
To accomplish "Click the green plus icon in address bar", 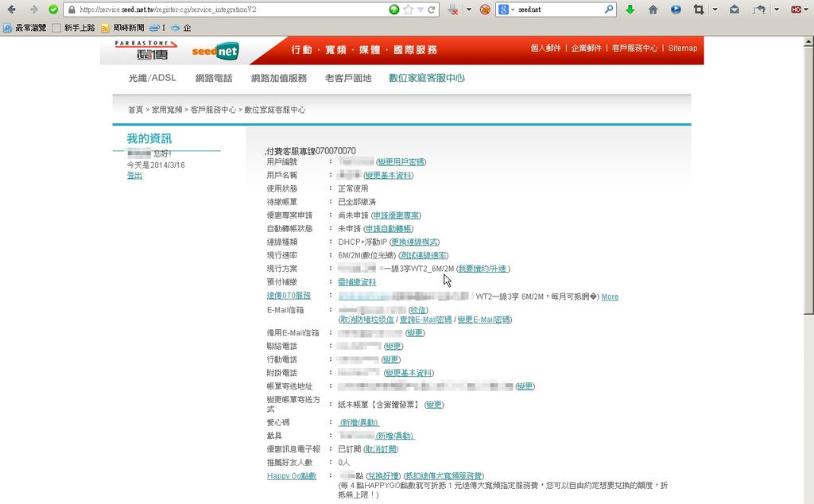I will (x=394, y=10).
